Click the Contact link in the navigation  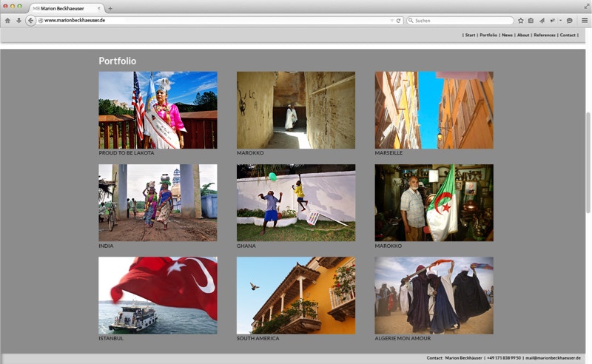tap(568, 35)
